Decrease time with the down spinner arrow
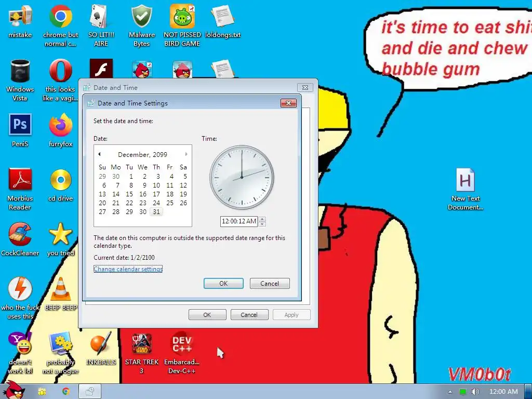This screenshot has height=399, width=532. tap(262, 224)
